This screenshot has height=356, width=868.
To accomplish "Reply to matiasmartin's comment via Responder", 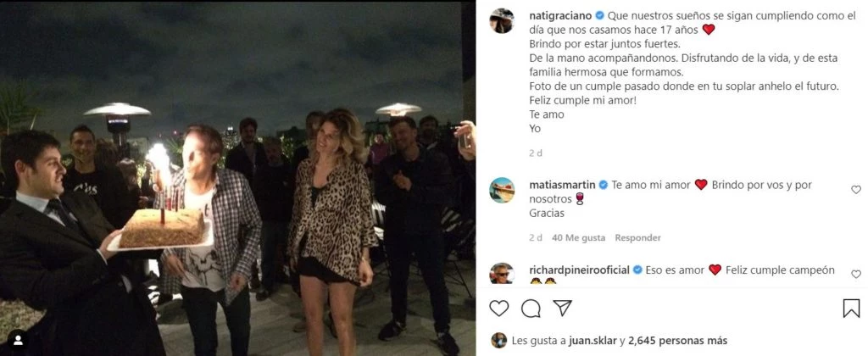I will pyautogui.click(x=637, y=237).
